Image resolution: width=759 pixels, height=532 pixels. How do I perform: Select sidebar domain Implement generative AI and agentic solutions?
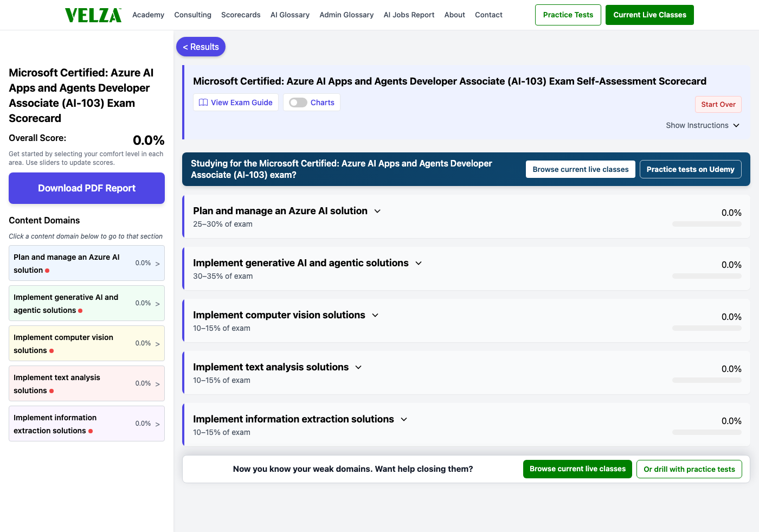[x=87, y=303]
